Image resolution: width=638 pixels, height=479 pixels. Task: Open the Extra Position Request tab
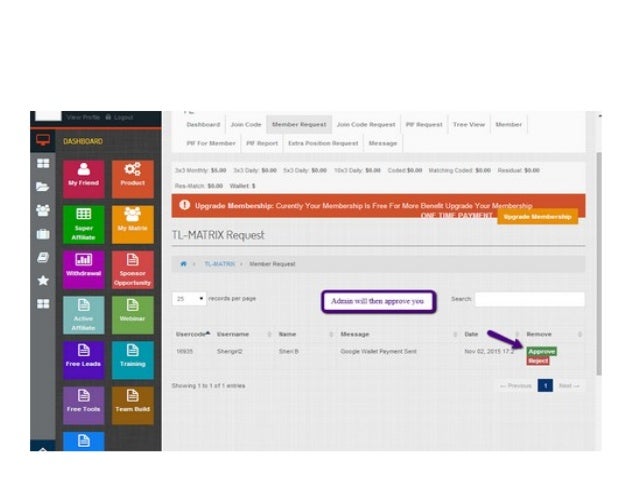323,143
